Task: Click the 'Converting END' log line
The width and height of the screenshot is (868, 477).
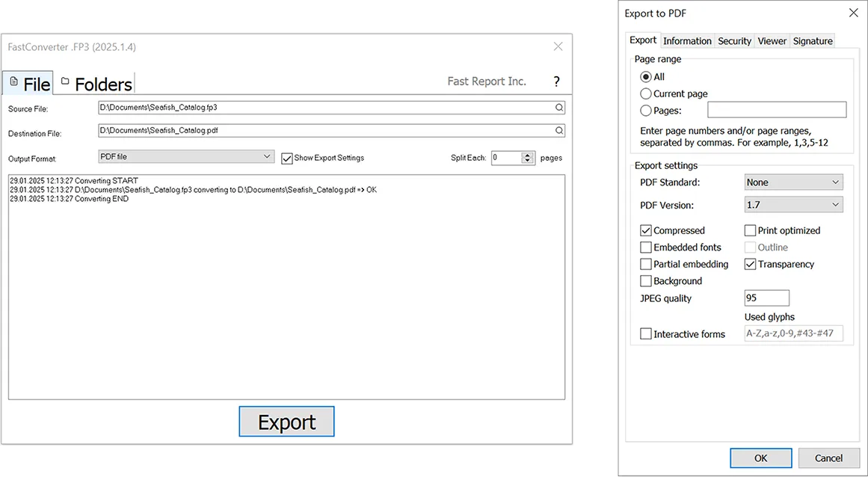Action: click(70, 199)
